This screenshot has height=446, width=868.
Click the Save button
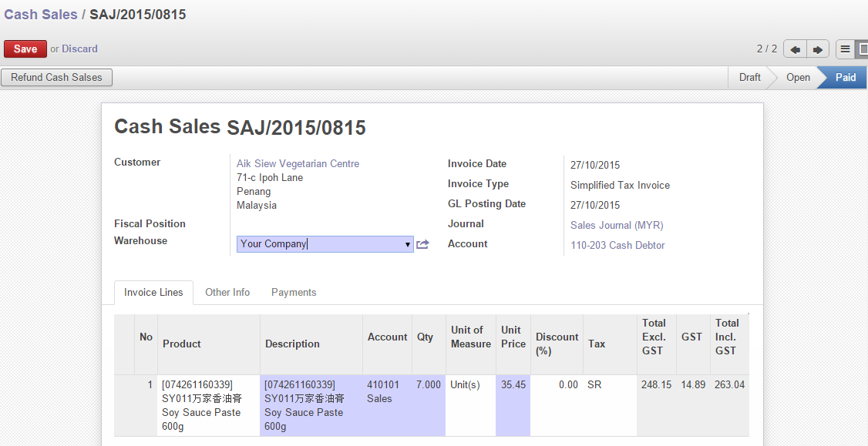pyautogui.click(x=25, y=49)
